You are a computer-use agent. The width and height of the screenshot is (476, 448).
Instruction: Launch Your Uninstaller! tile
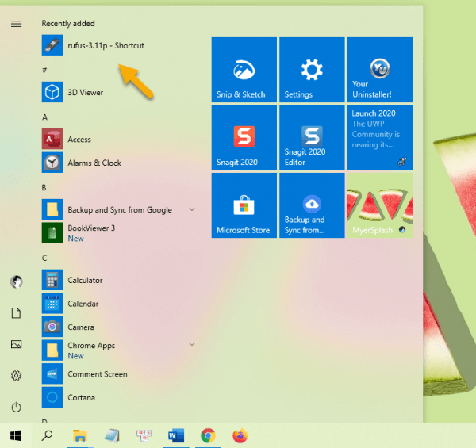coord(380,70)
